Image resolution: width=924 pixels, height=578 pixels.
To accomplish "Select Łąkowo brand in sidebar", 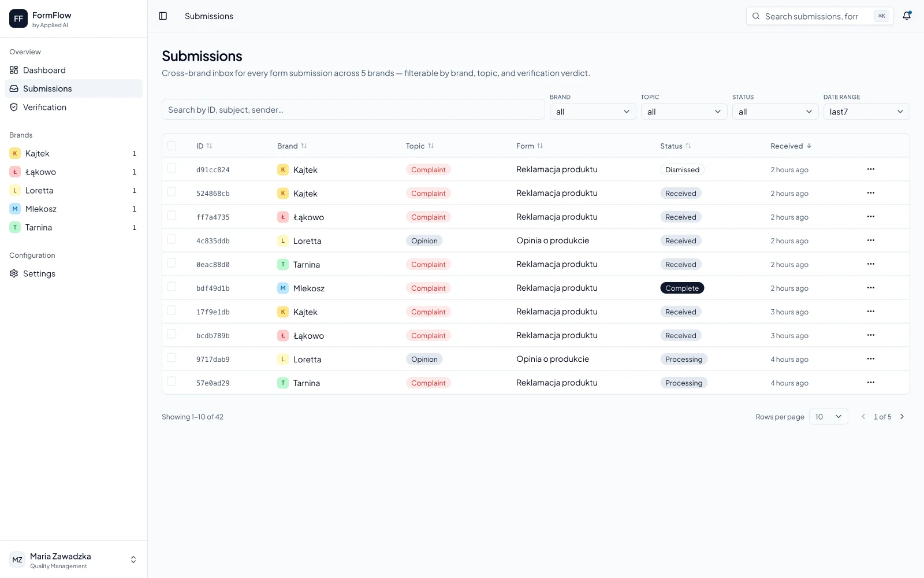I will click(x=73, y=172).
